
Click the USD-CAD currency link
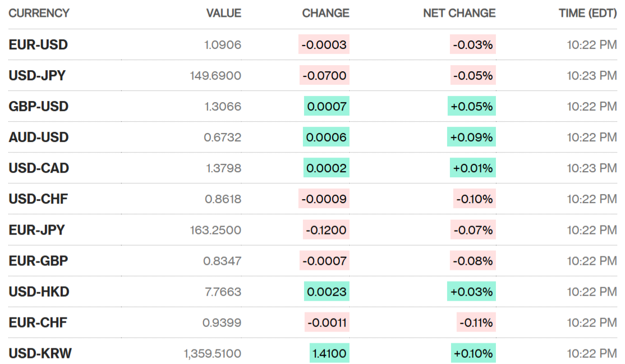click(39, 168)
